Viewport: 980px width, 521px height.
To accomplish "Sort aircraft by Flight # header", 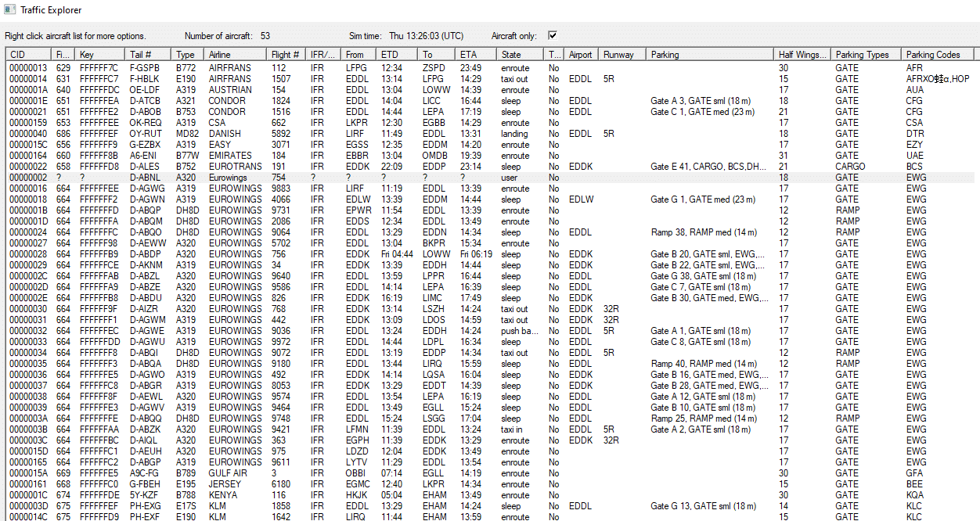I will coord(286,55).
